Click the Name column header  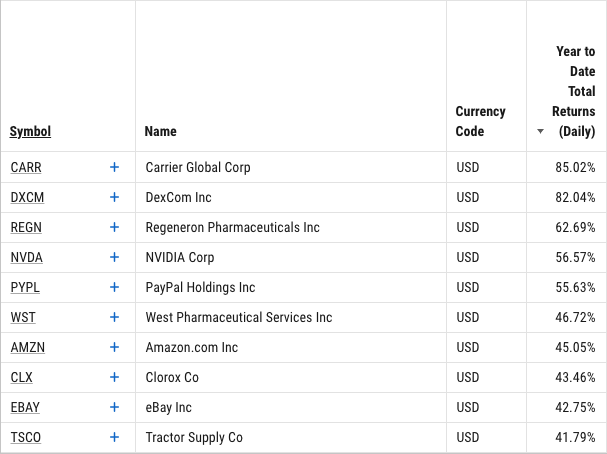coord(160,132)
